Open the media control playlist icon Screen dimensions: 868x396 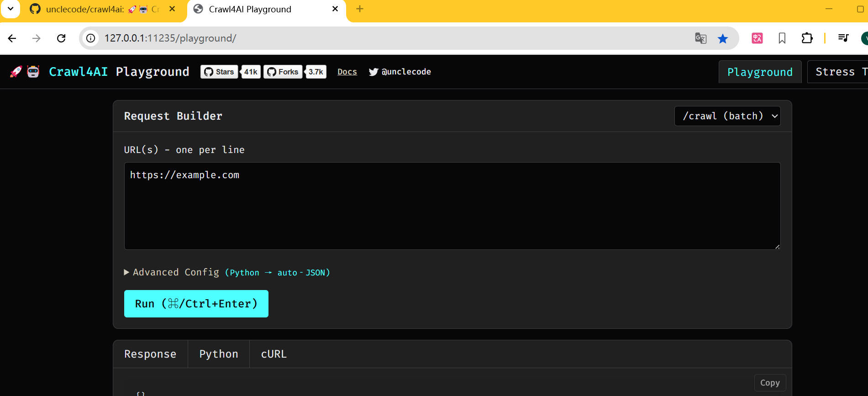pos(843,38)
